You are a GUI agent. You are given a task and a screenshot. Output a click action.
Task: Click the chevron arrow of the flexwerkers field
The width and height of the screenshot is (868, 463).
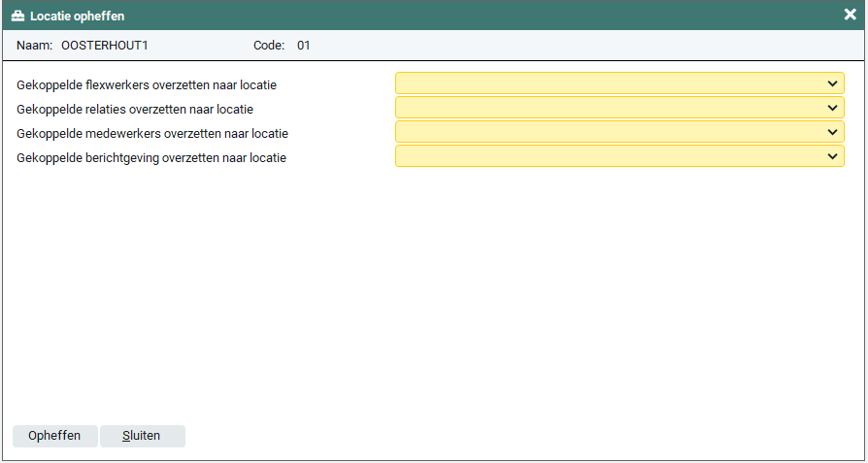coord(832,83)
